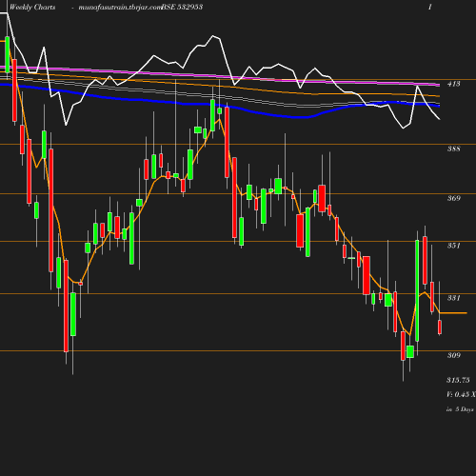476x476 pixels.
Task: Click the 388 price axis label
Action: [x=453, y=149]
